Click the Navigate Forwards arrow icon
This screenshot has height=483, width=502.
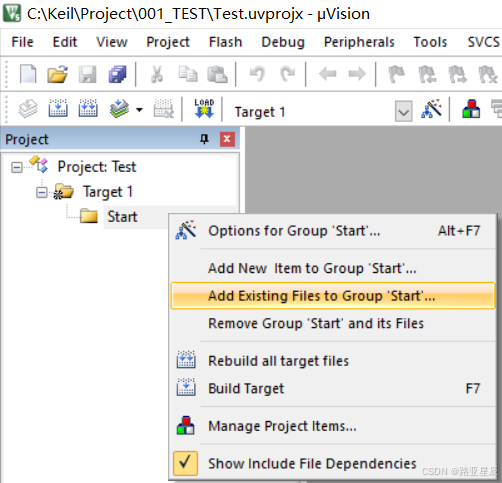coord(357,74)
